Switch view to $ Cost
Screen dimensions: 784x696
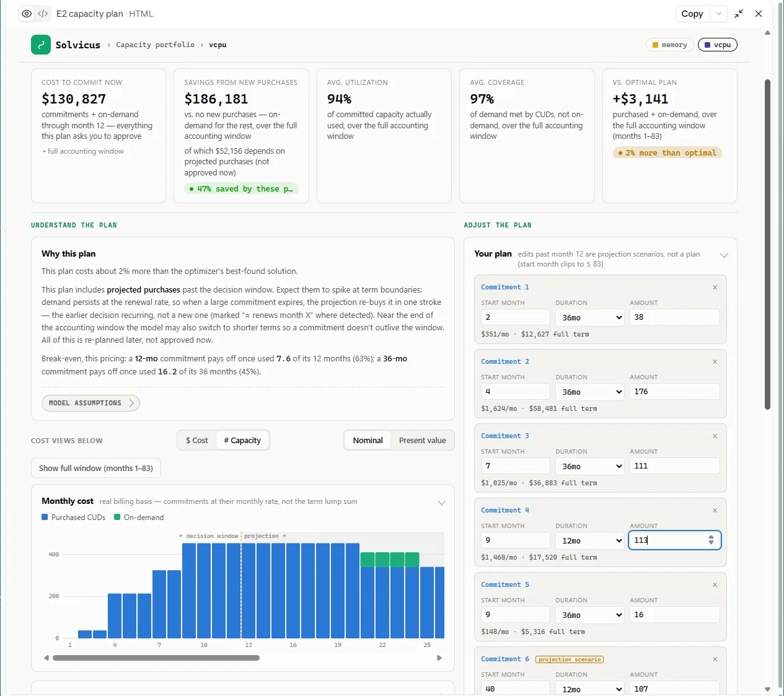pyautogui.click(x=197, y=440)
